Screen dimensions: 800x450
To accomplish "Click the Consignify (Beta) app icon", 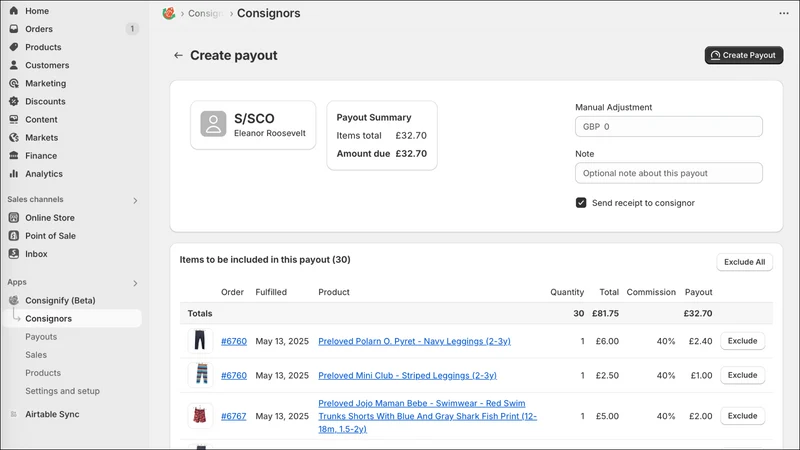I will [x=14, y=301].
